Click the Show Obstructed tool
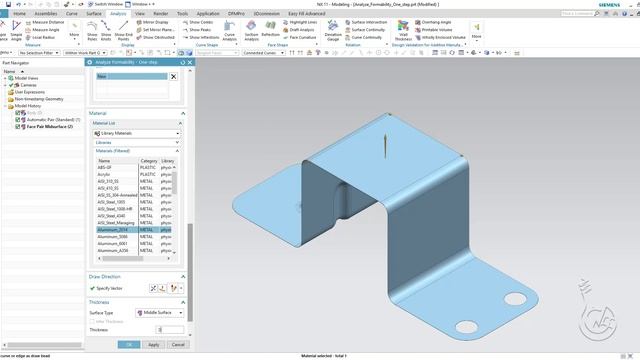640x360 pixels. (x=156, y=37)
